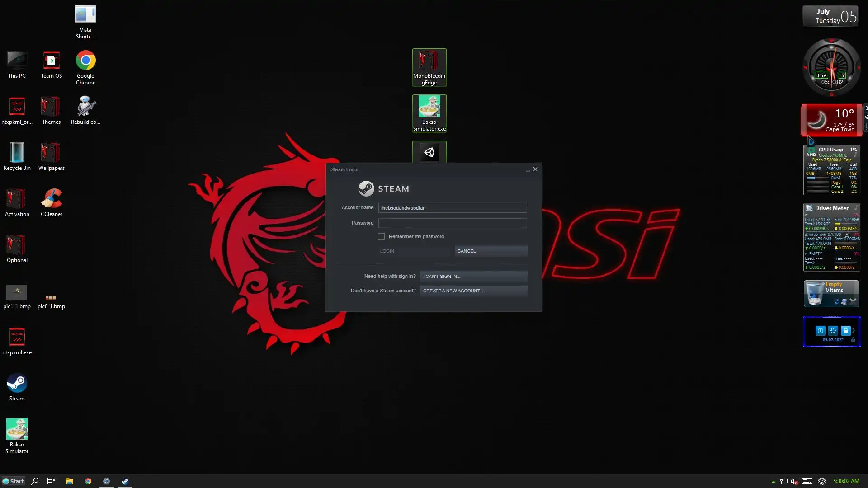Click the power button in the blue gadget
The image size is (868, 488).
point(820,331)
